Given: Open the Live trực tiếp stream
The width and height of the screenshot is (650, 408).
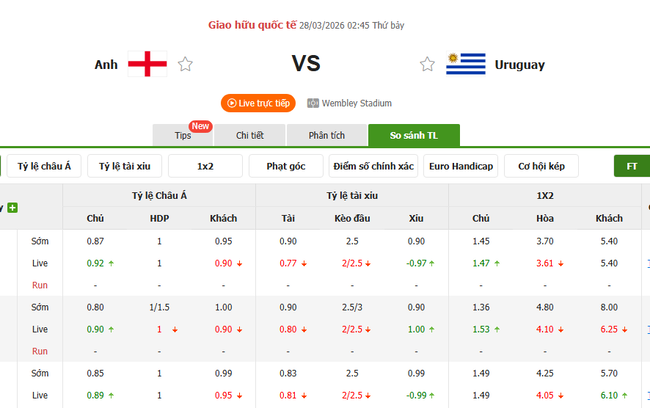Looking at the screenshot, I should coord(258,103).
